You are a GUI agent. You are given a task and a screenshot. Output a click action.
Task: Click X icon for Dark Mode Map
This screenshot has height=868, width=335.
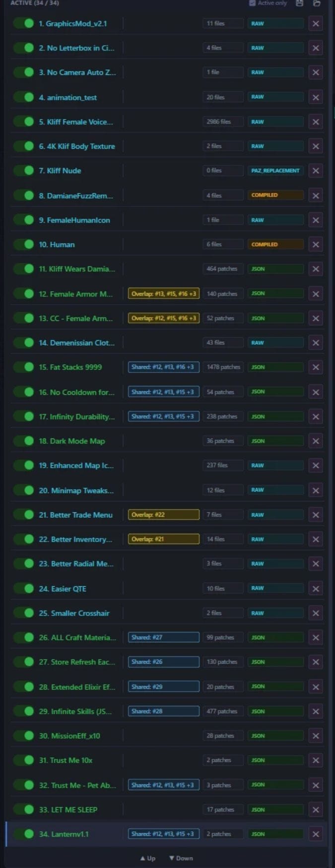(x=316, y=441)
